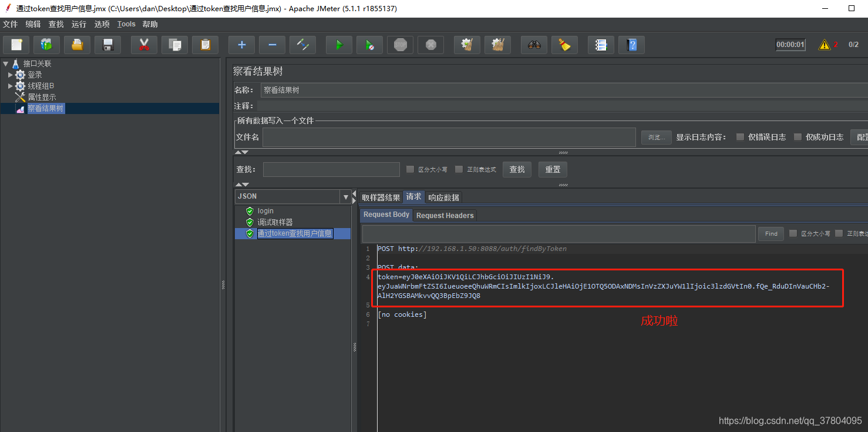
Task: Start the test with green play icon
Action: (x=339, y=45)
